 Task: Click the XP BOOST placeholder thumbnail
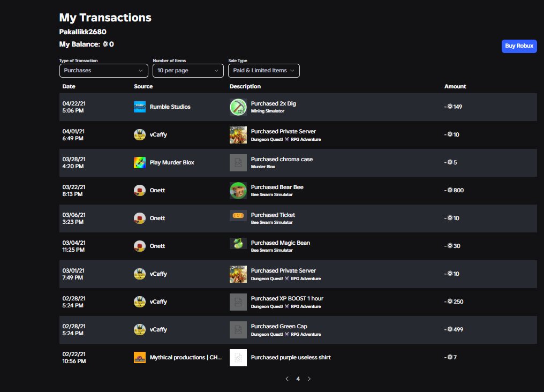238,302
